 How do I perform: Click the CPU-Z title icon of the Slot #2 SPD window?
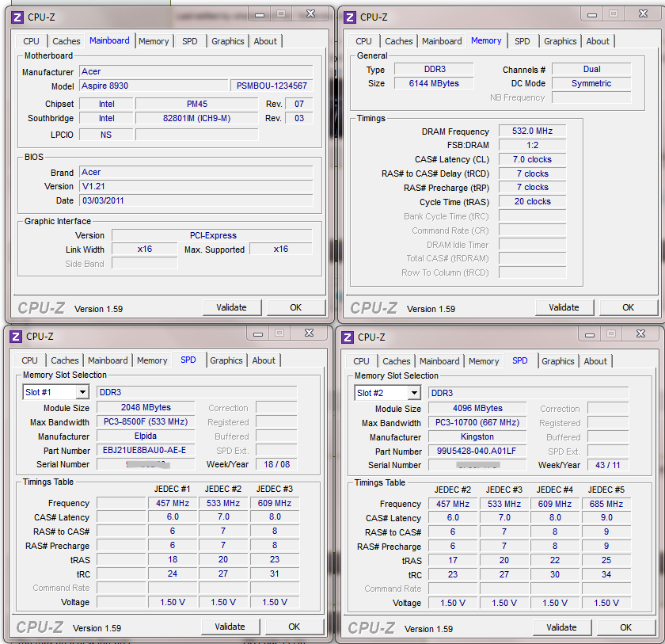point(348,337)
